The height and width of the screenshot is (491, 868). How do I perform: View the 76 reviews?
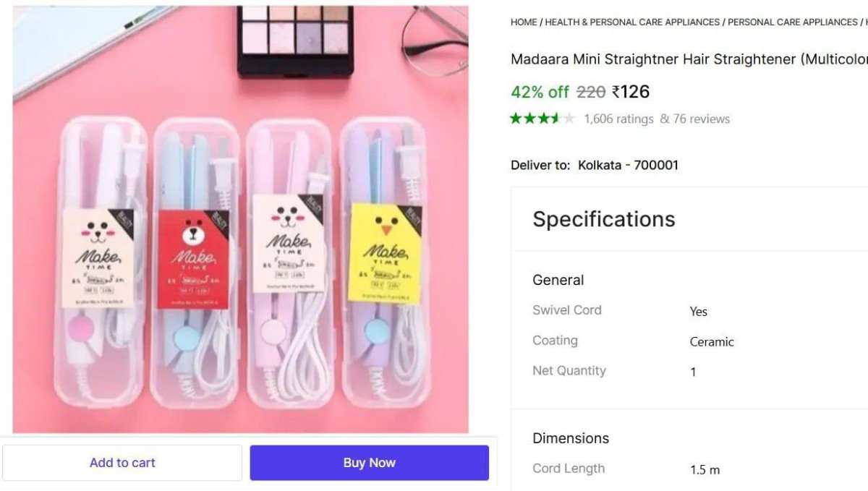(x=694, y=119)
